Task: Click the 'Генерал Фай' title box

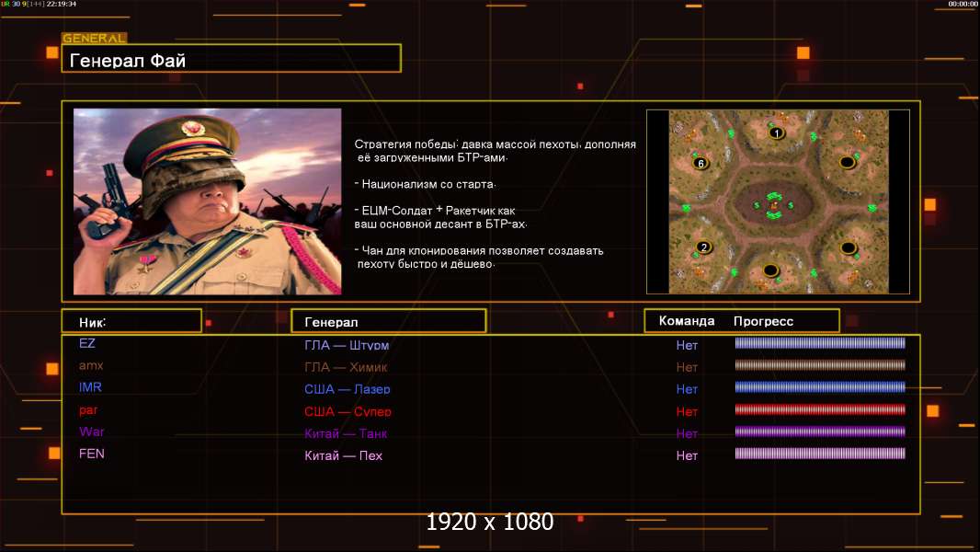Action: pyautogui.click(x=232, y=58)
